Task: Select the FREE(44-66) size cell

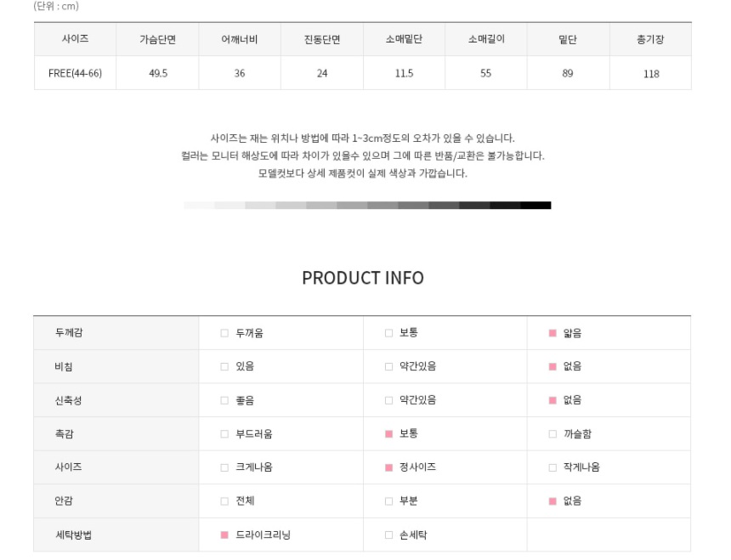Action: pos(75,73)
